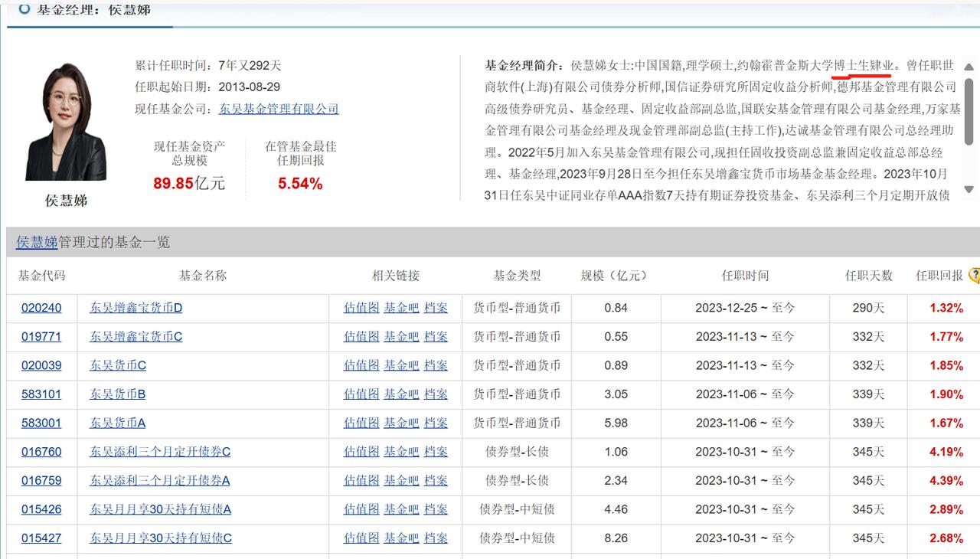Open the 东吴货币A fund page
Viewport: 980px width, 559px height.
pyautogui.click(x=118, y=423)
